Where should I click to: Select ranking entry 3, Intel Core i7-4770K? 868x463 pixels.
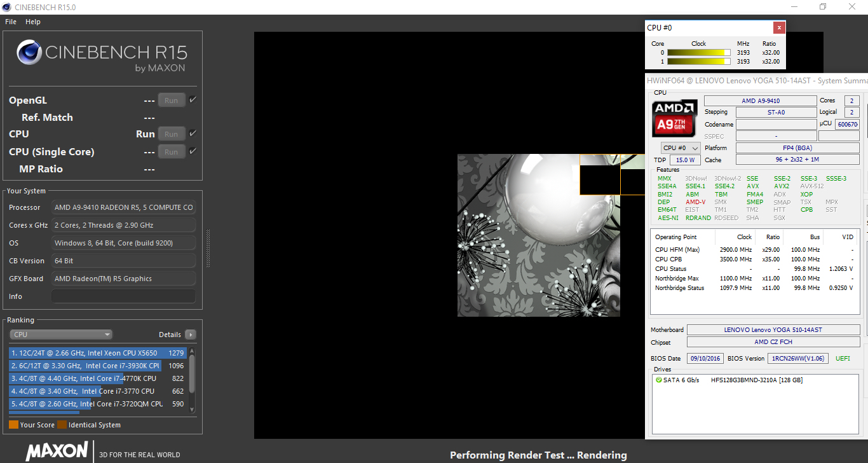click(x=97, y=378)
